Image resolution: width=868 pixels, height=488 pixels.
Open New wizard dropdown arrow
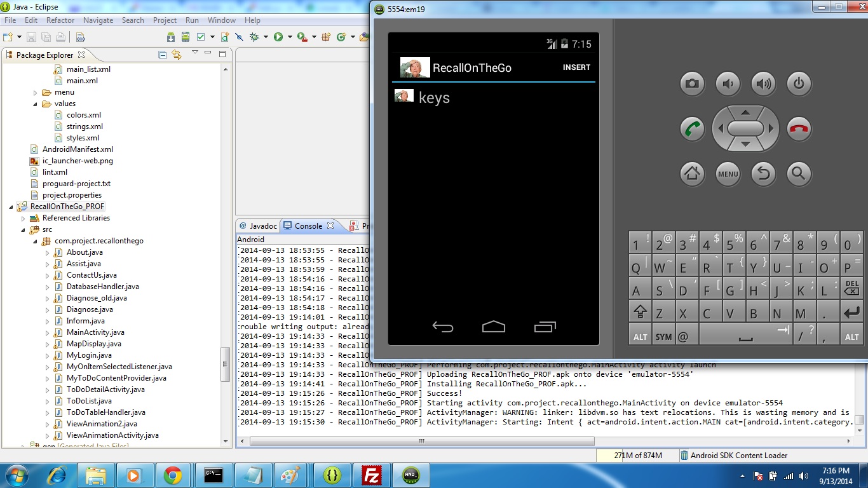(19, 37)
